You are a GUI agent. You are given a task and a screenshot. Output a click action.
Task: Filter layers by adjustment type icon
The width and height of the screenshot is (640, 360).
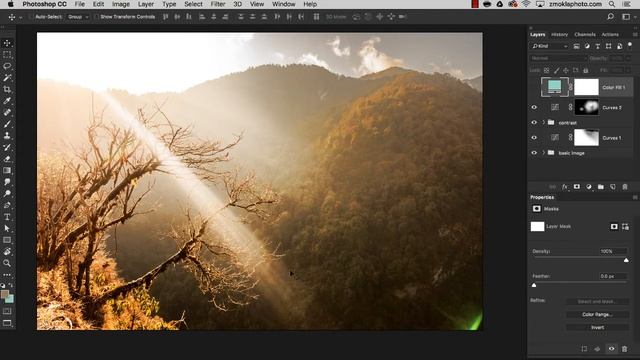tap(587, 46)
